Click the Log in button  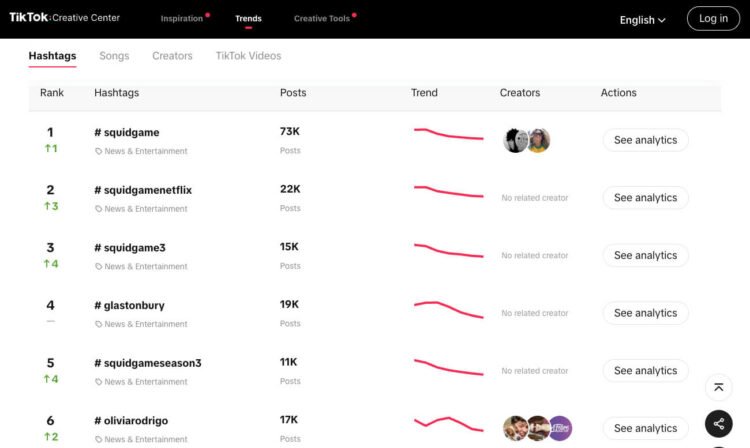click(x=713, y=19)
